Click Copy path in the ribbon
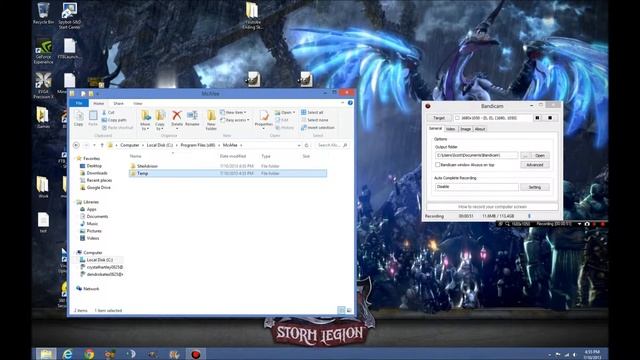The width and height of the screenshot is (640, 360). 114,120
